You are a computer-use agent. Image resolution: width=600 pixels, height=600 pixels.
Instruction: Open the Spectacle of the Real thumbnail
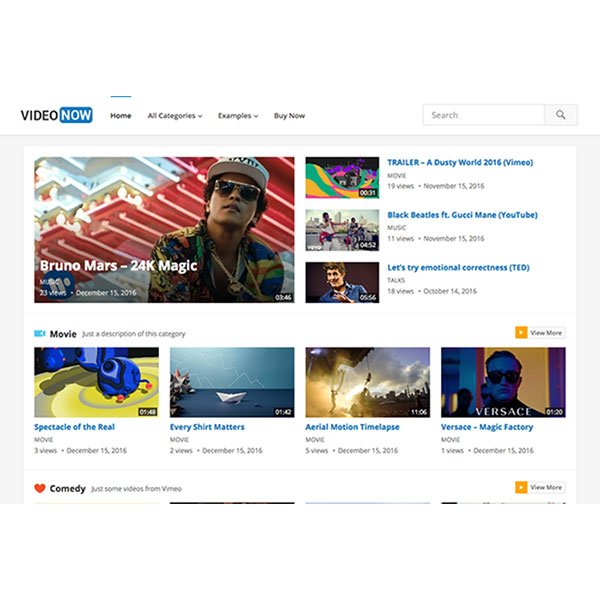tap(96, 382)
